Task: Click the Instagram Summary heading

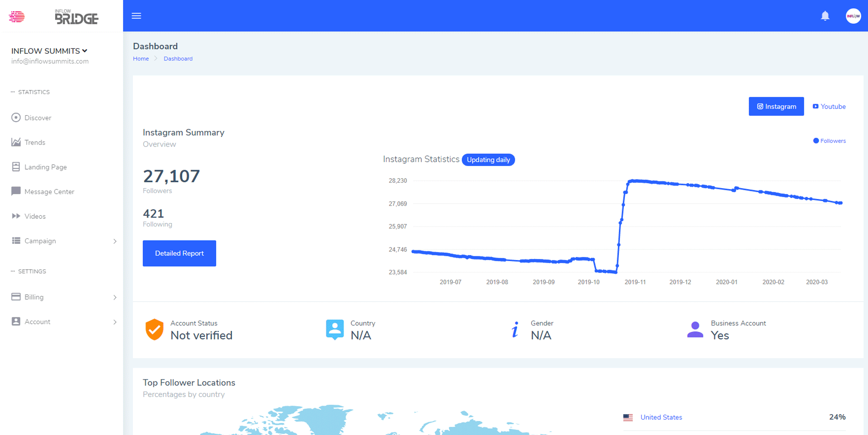Action: click(x=184, y=132)
